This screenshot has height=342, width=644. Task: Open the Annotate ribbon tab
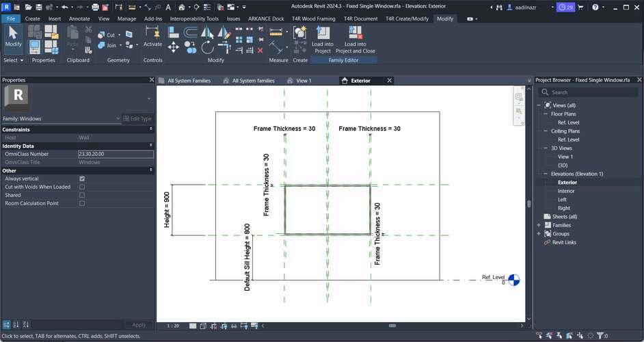79,18
